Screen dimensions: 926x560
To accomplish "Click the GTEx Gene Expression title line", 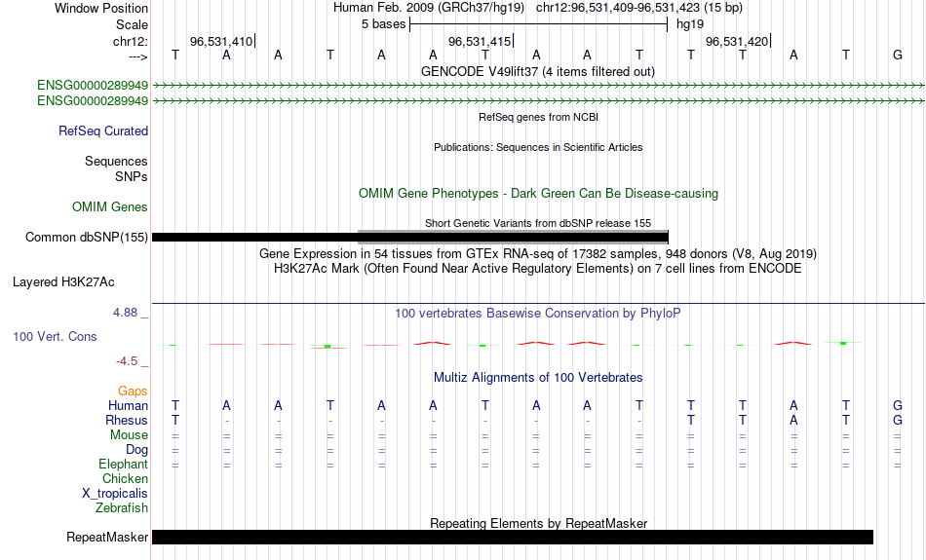I will pos(538,254).
